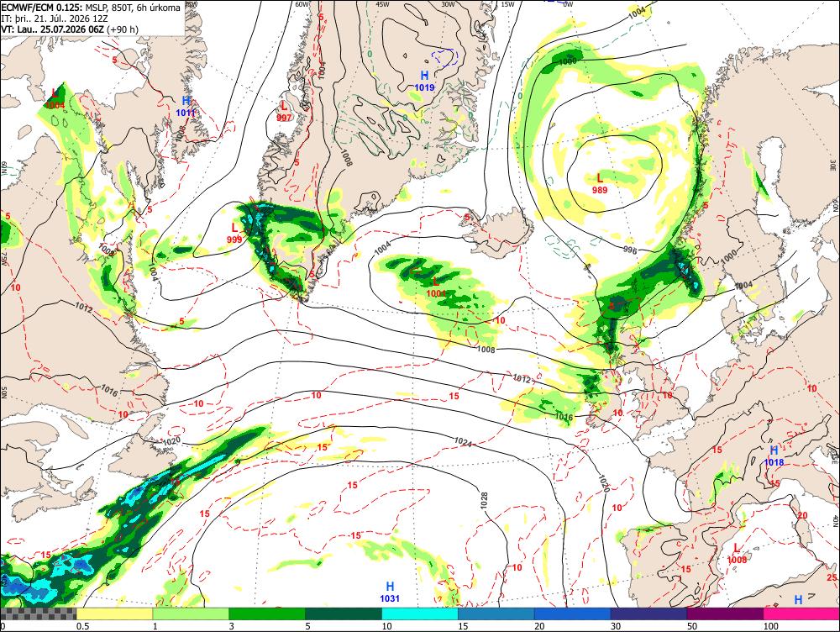This screenshot has width=840, height=632.
Task: Click the checkered 0–0.5 mm legend swatch
Action: pos(38,614)
